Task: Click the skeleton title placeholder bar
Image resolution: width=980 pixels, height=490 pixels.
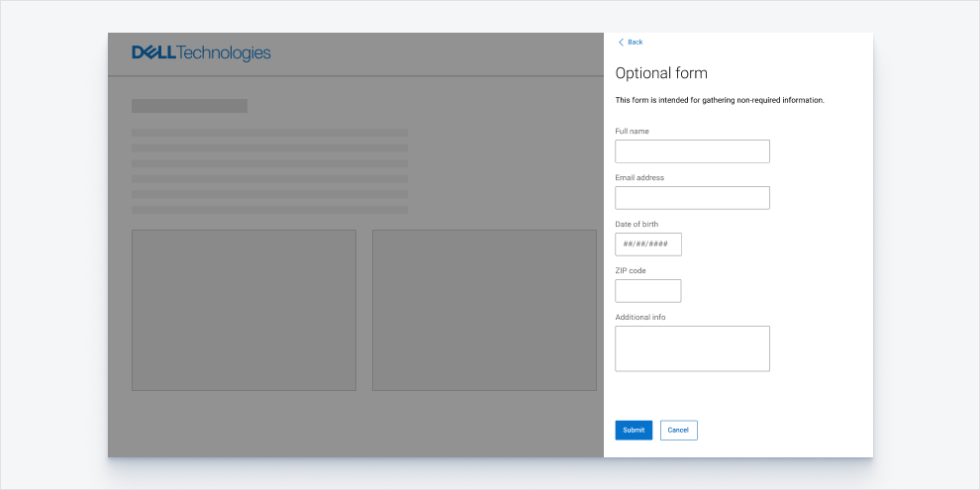Action: coord(189,106)
